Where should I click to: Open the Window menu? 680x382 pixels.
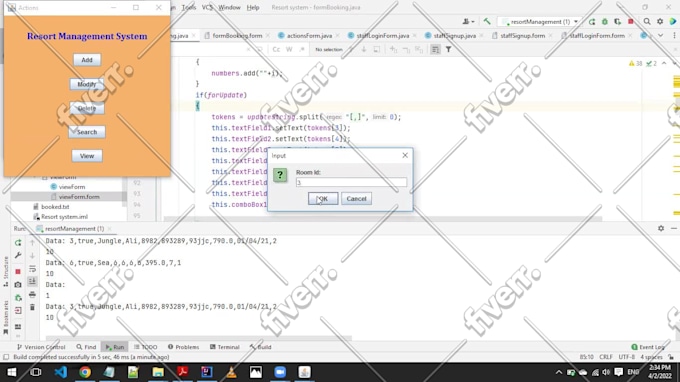click(x=229, y=7)
